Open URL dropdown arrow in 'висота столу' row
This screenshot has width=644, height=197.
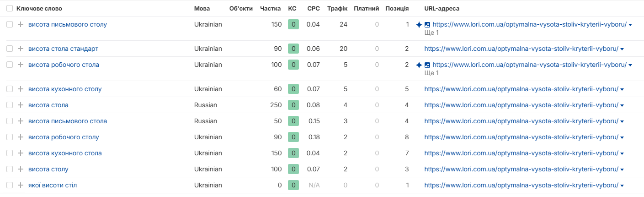coord(622,170)
